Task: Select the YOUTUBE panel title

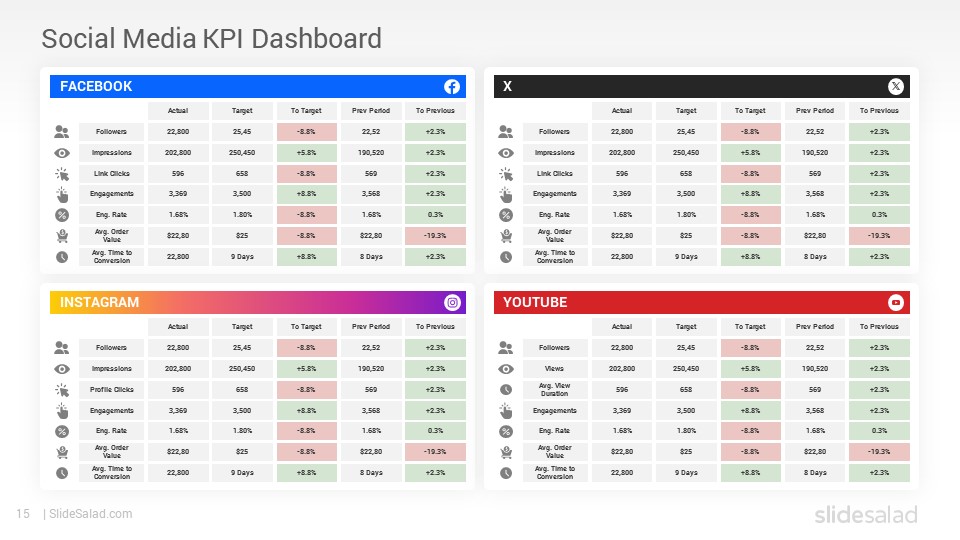Action: 535,302
